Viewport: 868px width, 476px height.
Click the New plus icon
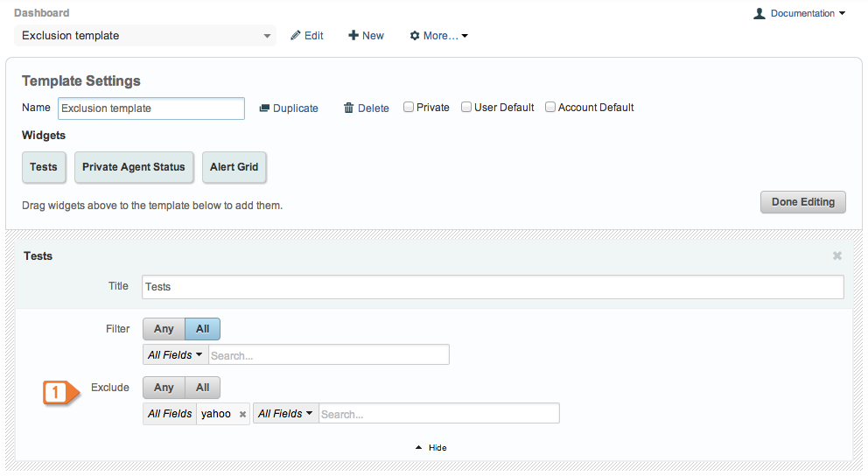coord(353,35)
